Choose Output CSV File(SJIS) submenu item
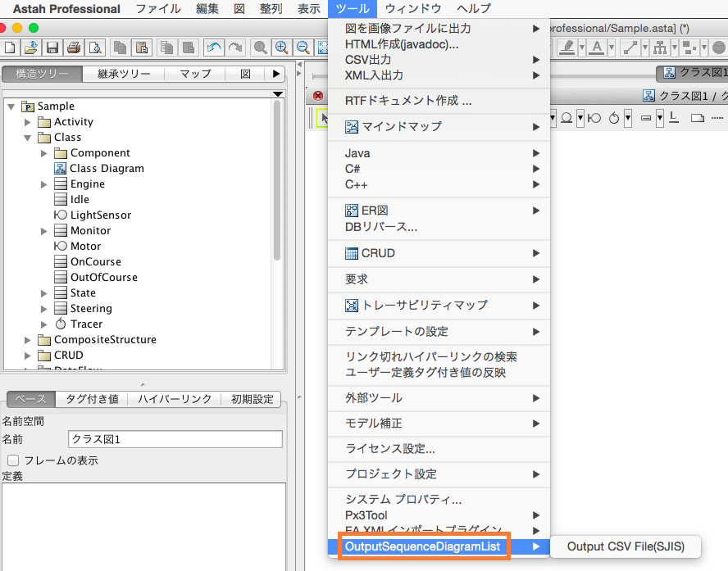 click(x=625, y=546)
